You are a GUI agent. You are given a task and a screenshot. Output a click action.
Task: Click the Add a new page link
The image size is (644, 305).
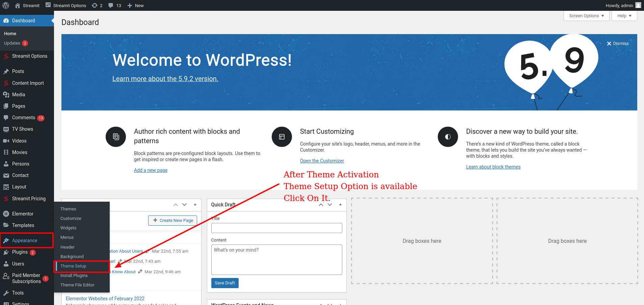coord(151,170)
